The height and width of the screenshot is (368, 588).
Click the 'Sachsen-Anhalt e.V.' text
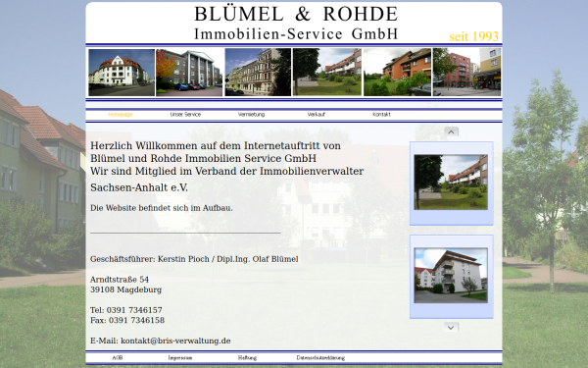pos(139,187)
